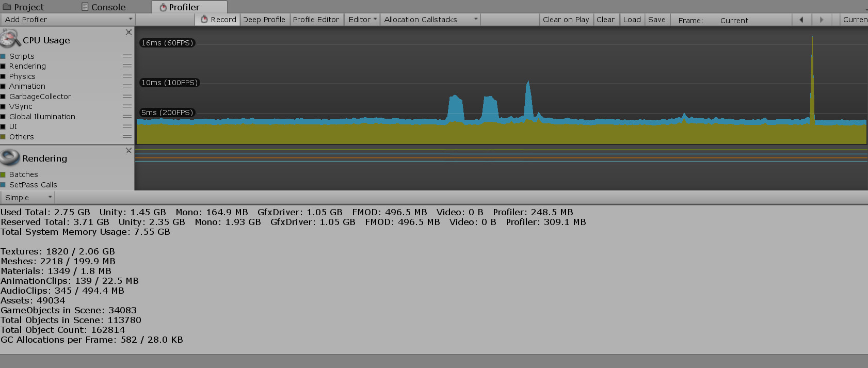Toggle the Others category color box
Screen dimensions: 868x368
pyautogui.click(x=3, y=137)
